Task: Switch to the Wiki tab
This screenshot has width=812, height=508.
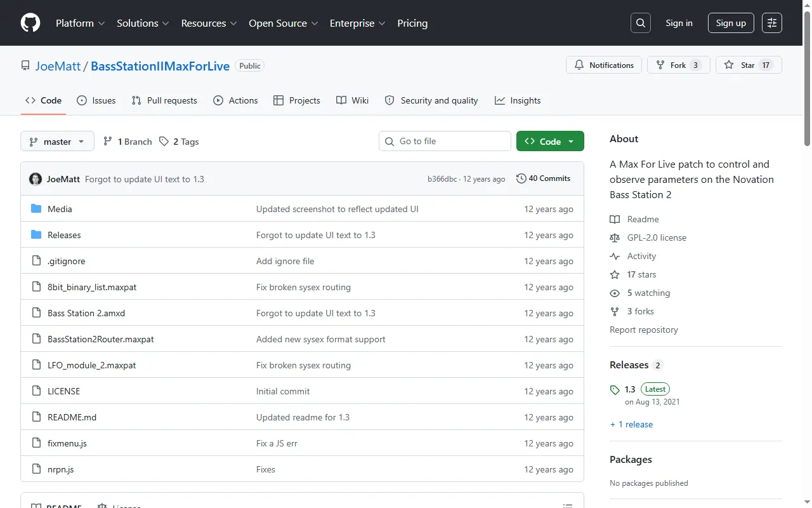Action: 352,100
